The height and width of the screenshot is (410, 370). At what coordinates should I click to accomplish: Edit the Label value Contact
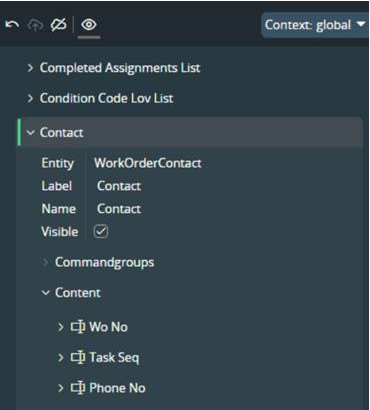pos(119,186)
